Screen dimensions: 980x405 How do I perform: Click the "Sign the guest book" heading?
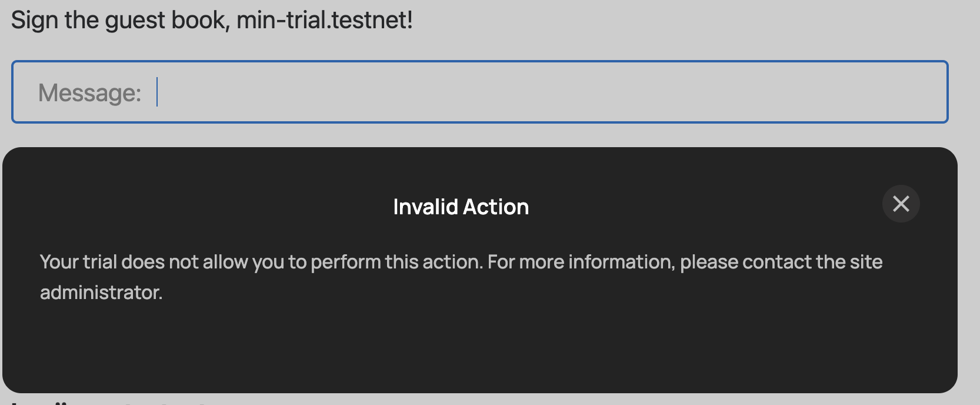120,20
